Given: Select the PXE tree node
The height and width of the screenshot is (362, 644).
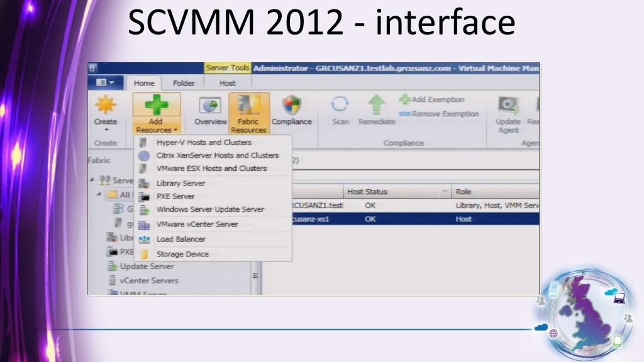Looking at the screenshot, I should point(126,251).
